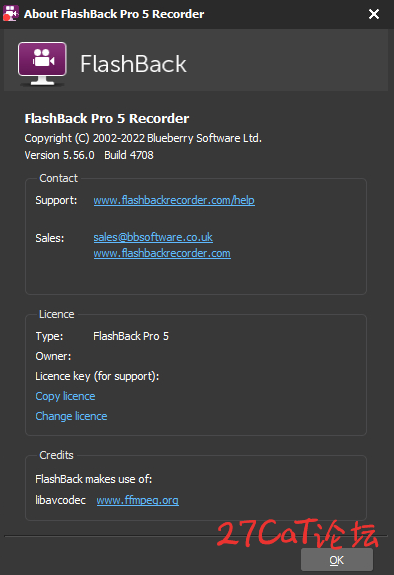Click the Contact group label
Screen dimensions: 394x575
(x=58, y=178)
